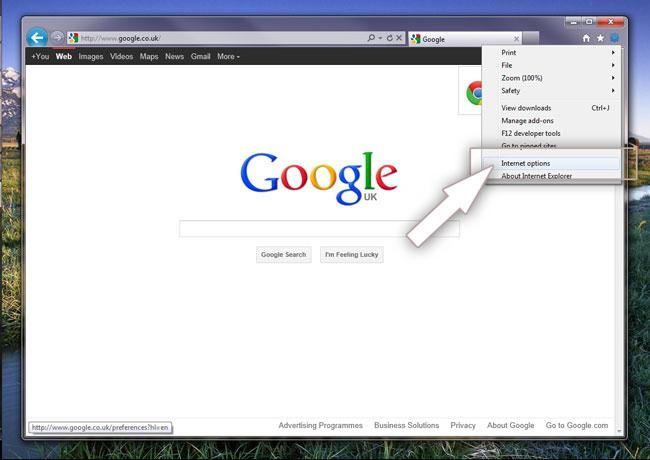Screen dimensions: 650x460
Task: Open the Privacy footer link
Action: tap(463, 426)
